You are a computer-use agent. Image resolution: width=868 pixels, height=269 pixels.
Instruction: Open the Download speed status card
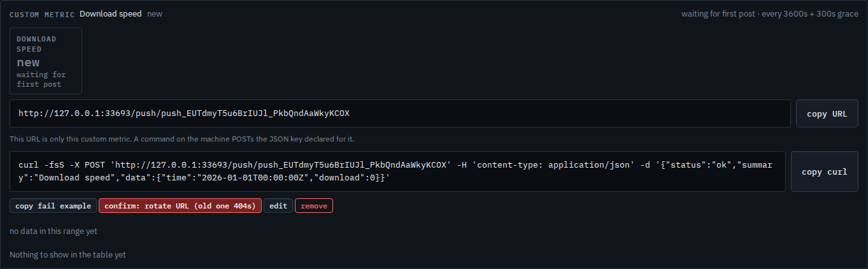[x=46, y=61]
